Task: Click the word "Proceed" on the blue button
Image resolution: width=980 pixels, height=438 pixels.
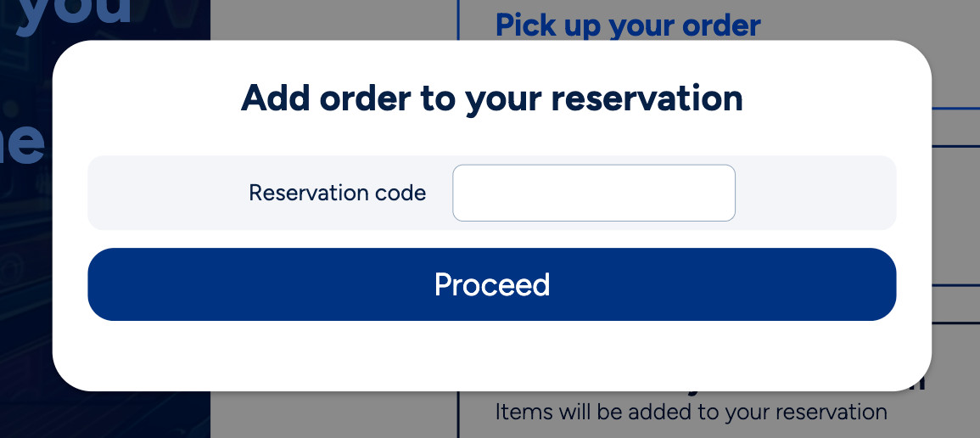Action: point(491,284)
